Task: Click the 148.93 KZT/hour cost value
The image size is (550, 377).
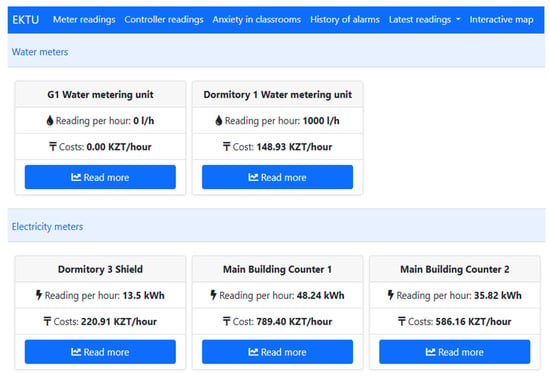Action: tap(294, 147)
